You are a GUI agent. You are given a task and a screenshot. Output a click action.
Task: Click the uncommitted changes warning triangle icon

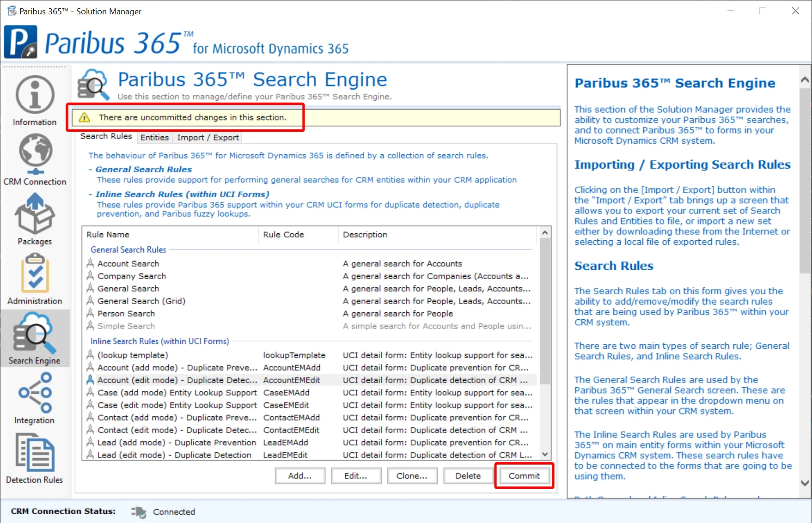84,118
